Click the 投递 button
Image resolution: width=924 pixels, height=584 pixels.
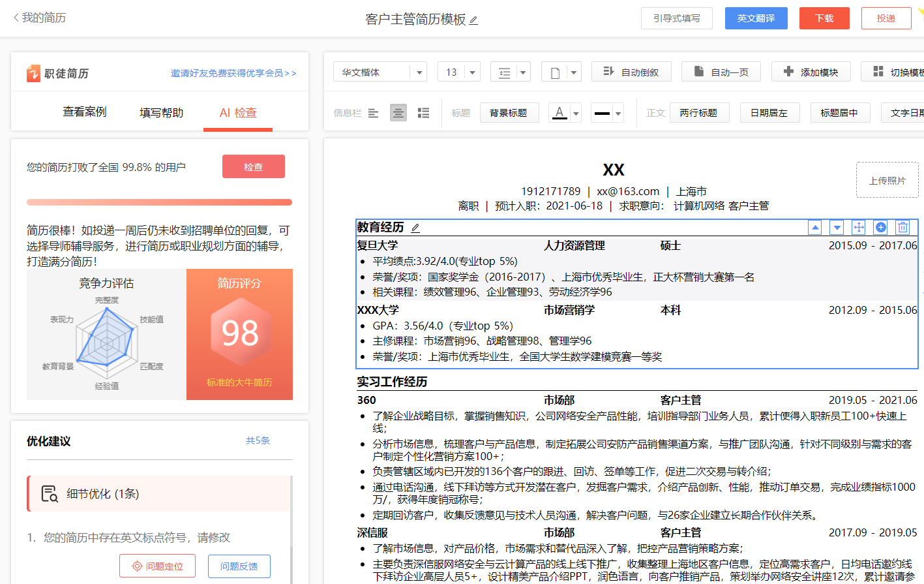tap(886, 18)
